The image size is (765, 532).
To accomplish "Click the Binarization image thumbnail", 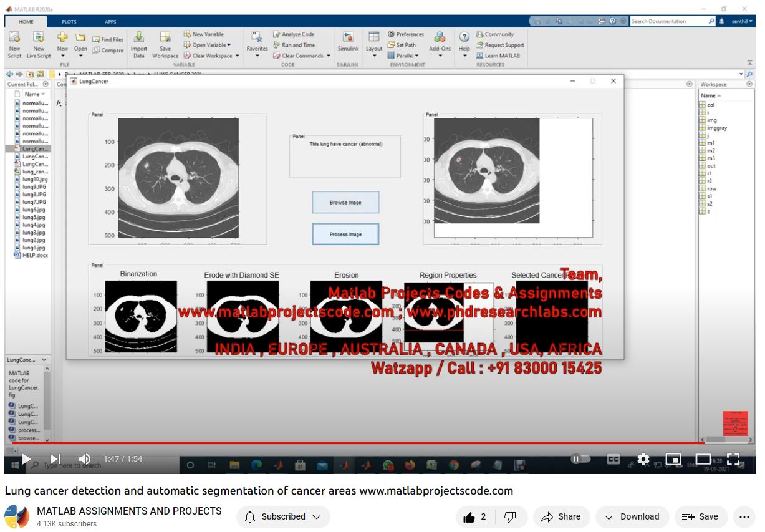I will tap(140, 317).
